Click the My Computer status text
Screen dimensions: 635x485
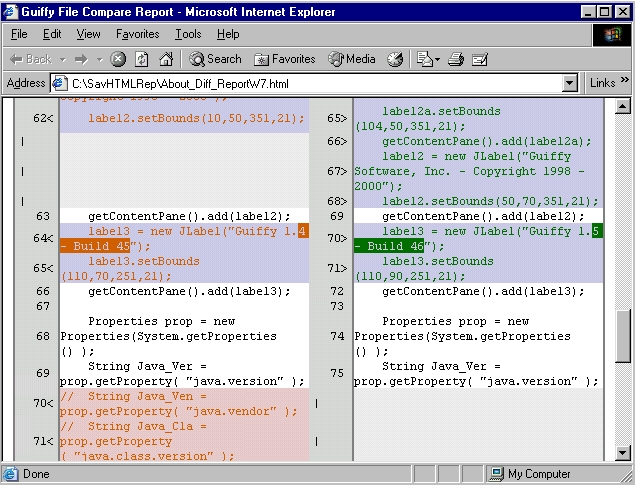point(539,474)
